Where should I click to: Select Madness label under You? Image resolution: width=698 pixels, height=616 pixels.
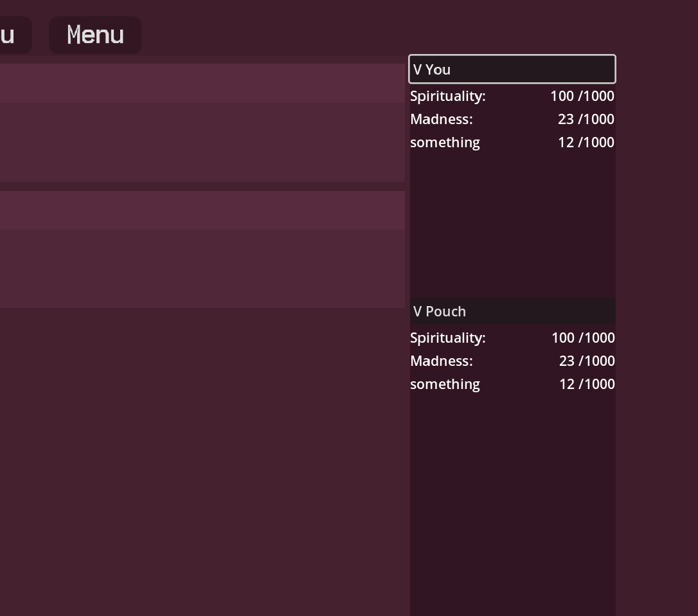pos(442,119)
